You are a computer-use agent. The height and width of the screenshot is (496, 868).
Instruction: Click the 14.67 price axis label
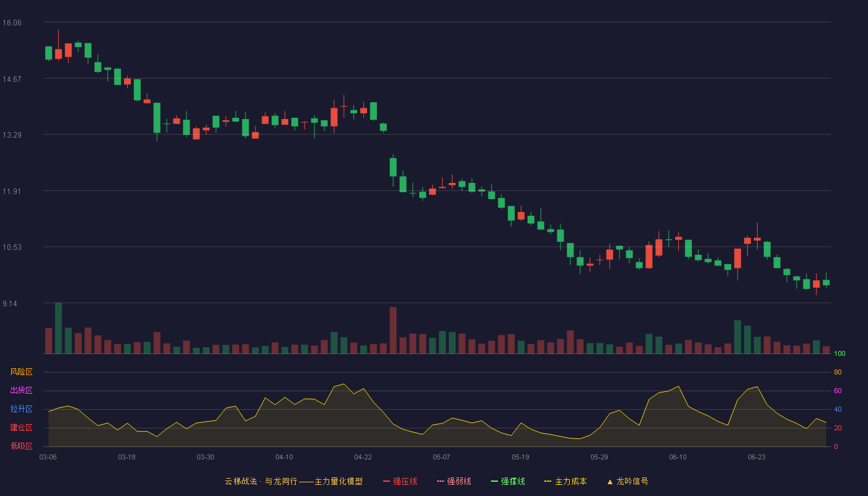click(x=12, y=79)
